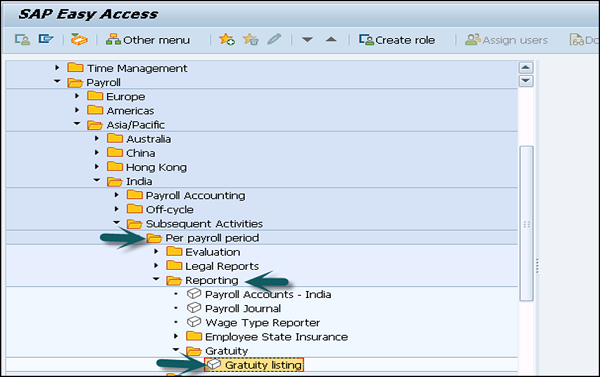Expand the Europe folder
This screenshot has width=600, height=377.
click(x=77, y=96)
